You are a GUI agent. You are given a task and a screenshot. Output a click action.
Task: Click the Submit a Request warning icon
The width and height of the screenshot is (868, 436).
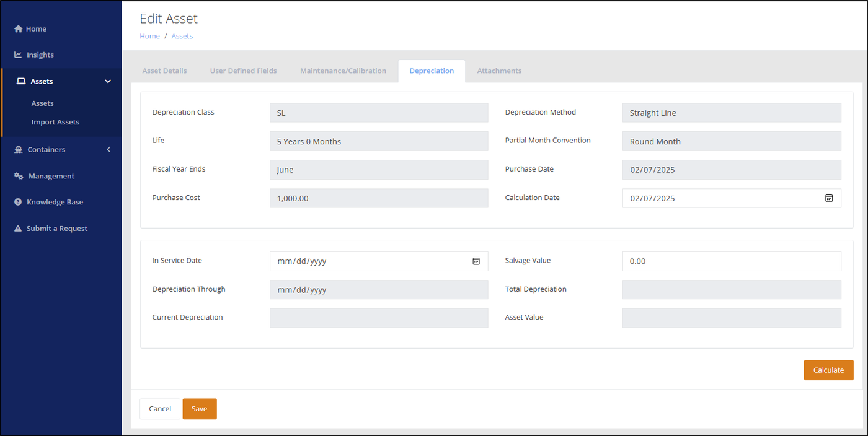point(18,229)
